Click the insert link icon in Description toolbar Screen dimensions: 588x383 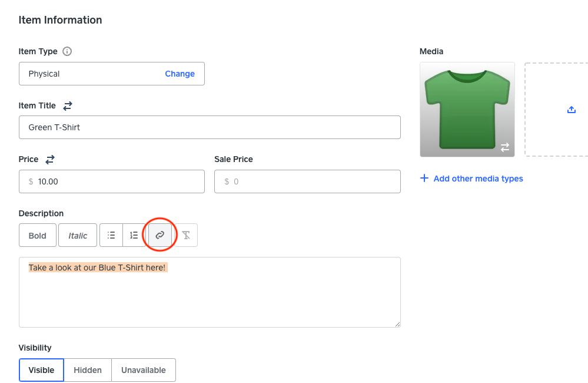pos(160,235)
